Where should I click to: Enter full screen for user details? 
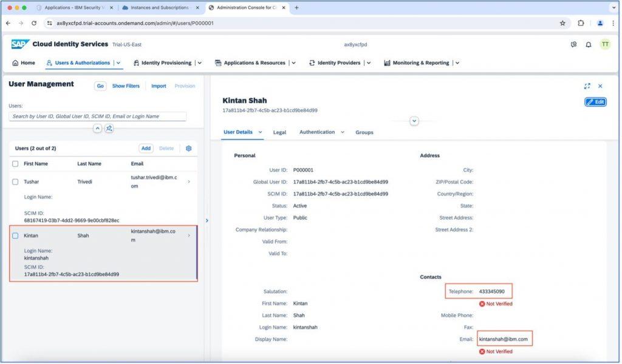click(x=587, y=86)
